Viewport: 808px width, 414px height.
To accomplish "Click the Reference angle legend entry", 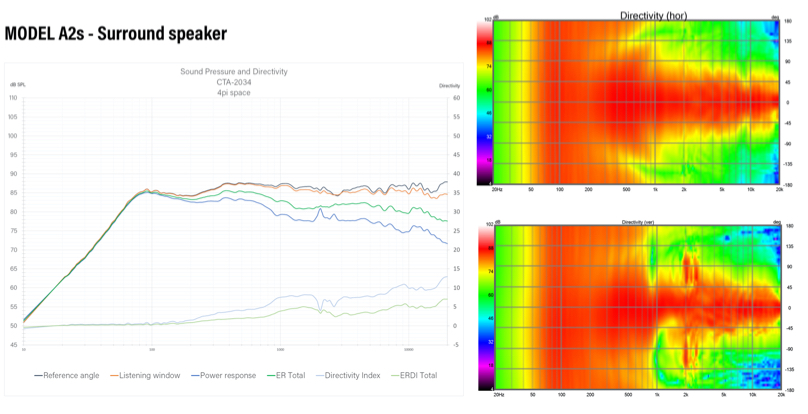I will pos(66,375).
